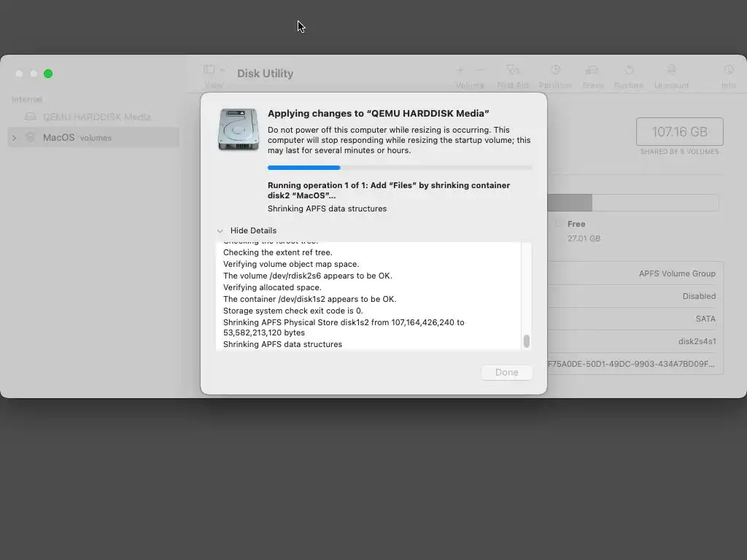Select MacOS volumes in the sidebar
This screenshot has width=747, height=560.
94,138
